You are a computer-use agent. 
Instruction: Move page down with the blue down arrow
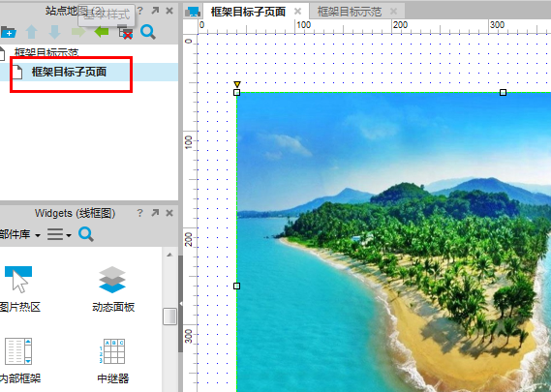[54, 32]
